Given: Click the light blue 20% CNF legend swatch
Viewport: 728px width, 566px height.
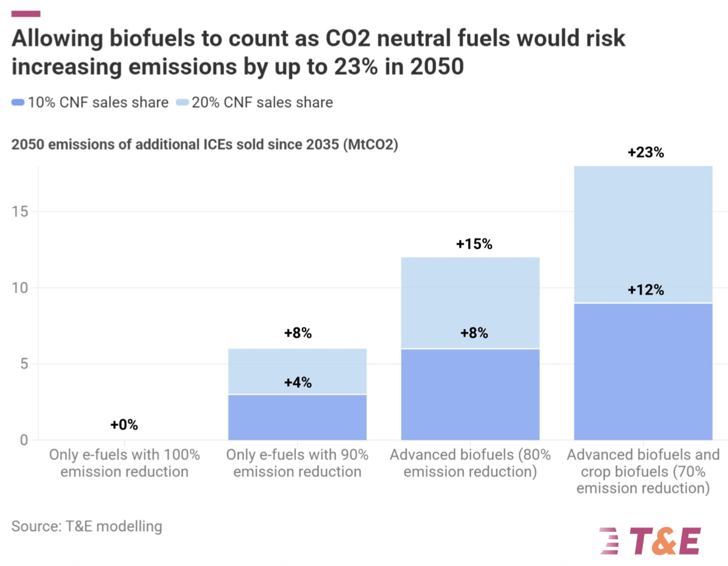Looking at the screenshot, I should click(x=182, y=102).
